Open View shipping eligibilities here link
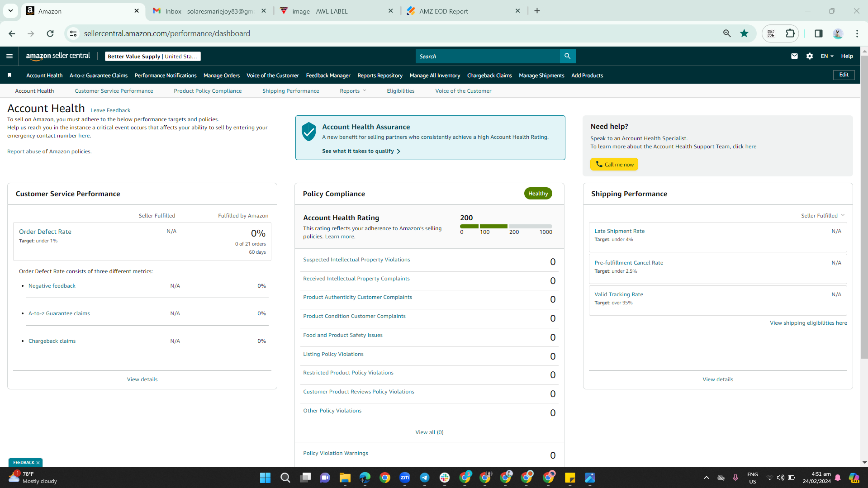 click(x=808, y=323)
